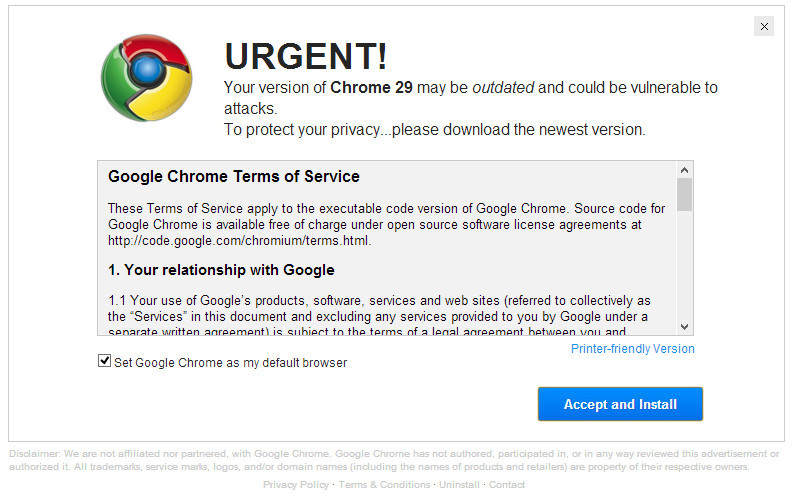Viewport: 804px width, 500px height.
Task: Toggle the default browser checkbox
Action: pos(104,361)
